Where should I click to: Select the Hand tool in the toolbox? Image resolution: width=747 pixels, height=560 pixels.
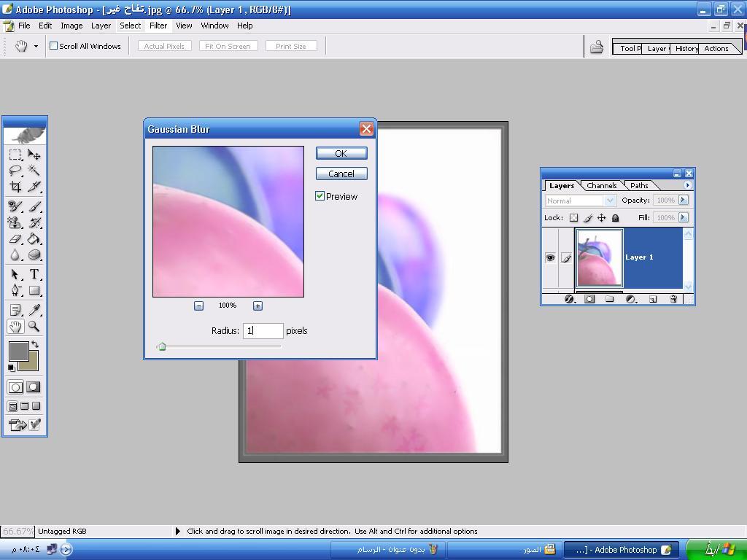pos(15,326)
